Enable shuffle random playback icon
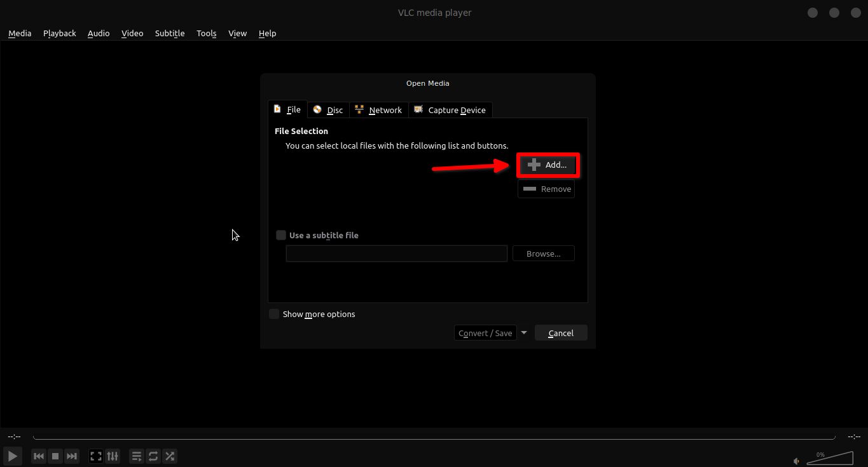 pyautogui.click(x=170, y=456)
